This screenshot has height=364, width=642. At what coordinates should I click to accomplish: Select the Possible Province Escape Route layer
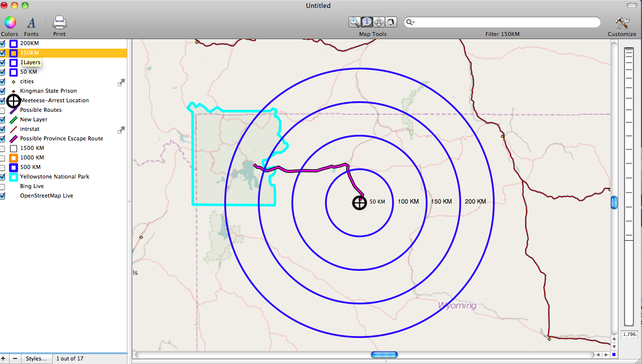click(61, 139)
